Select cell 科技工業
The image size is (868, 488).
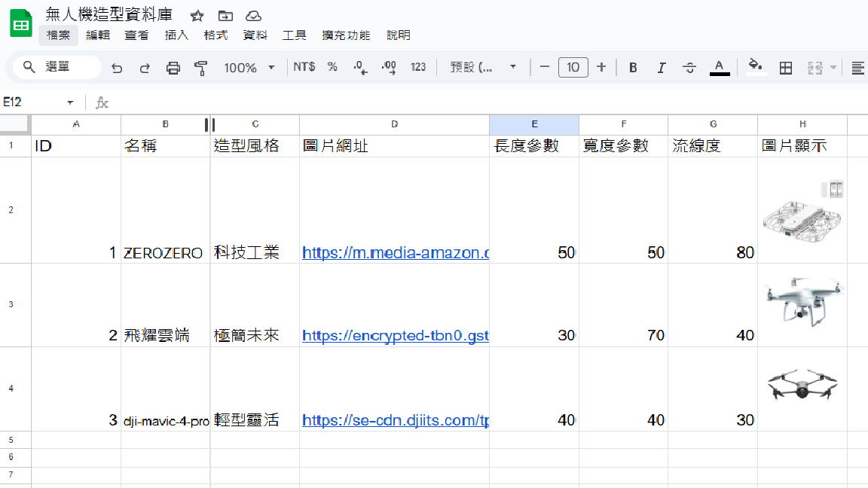[x=255, y=210]
